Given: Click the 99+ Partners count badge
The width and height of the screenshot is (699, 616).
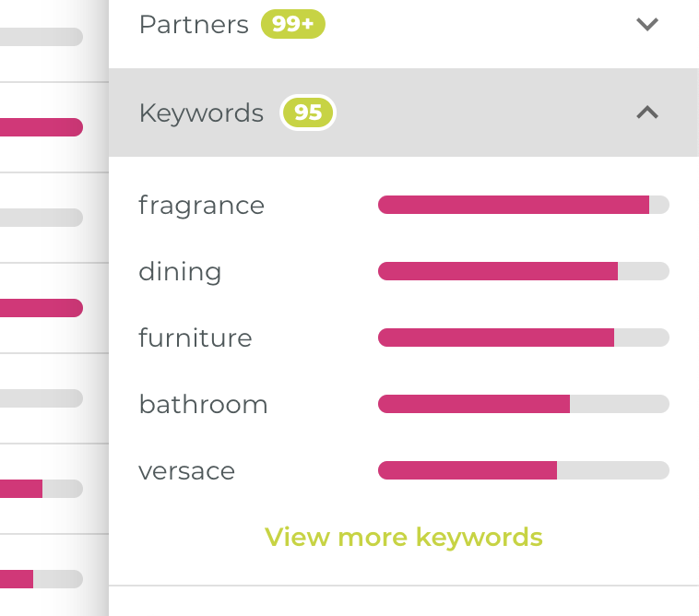Looking at the screenshot, I should (x=293, y=25).
